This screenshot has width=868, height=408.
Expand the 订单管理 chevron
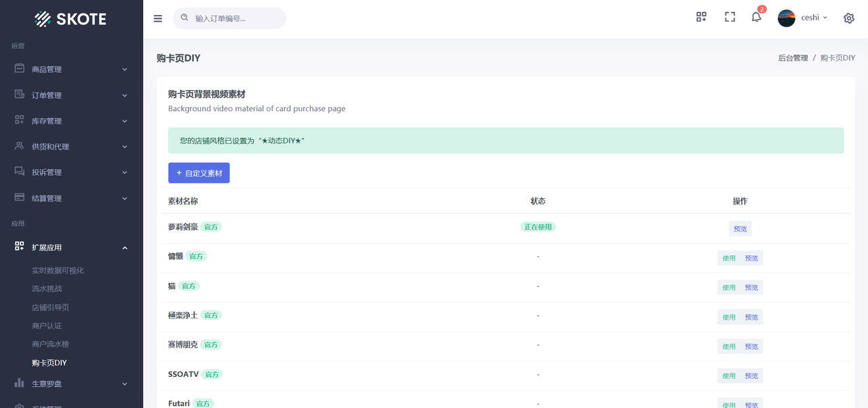point(125,95)
